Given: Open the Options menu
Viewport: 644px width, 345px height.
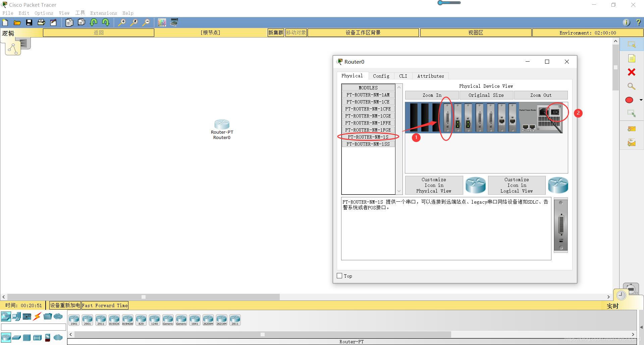Looking at the screenshot, I should [44, 13].
